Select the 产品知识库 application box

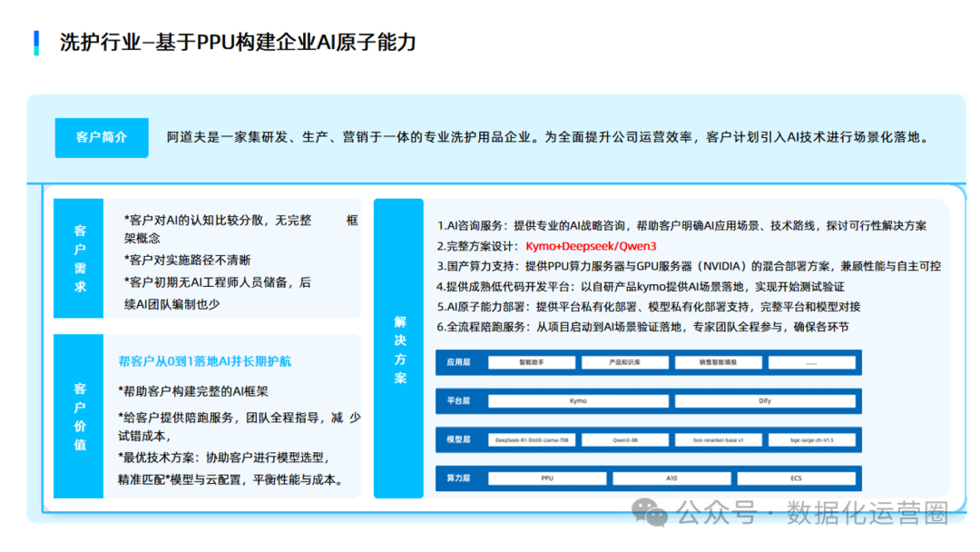626,362
